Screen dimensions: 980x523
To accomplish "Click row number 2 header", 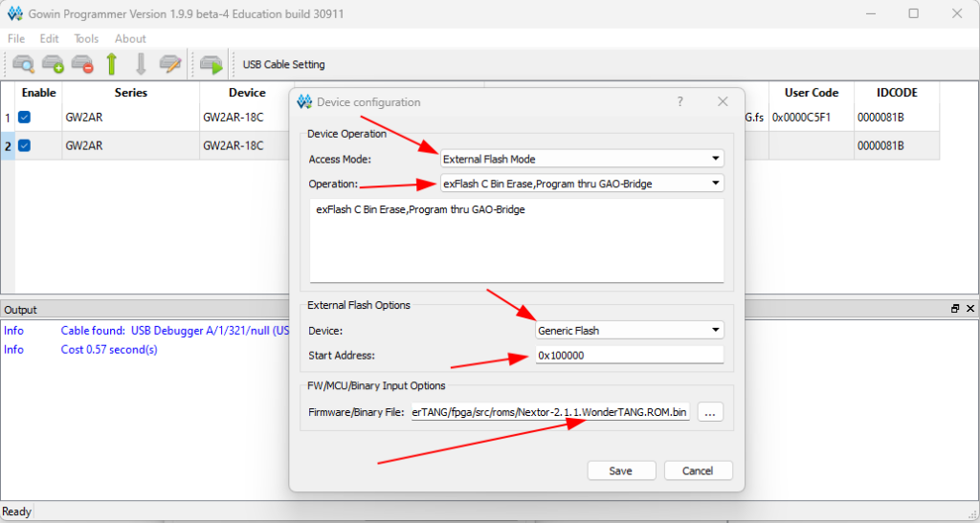I will pos(8,145).
